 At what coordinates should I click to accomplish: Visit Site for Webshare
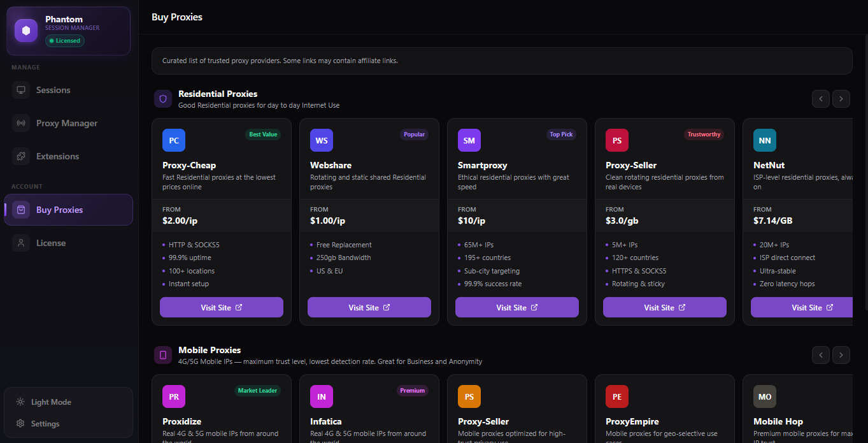click(x=369, y=307)
